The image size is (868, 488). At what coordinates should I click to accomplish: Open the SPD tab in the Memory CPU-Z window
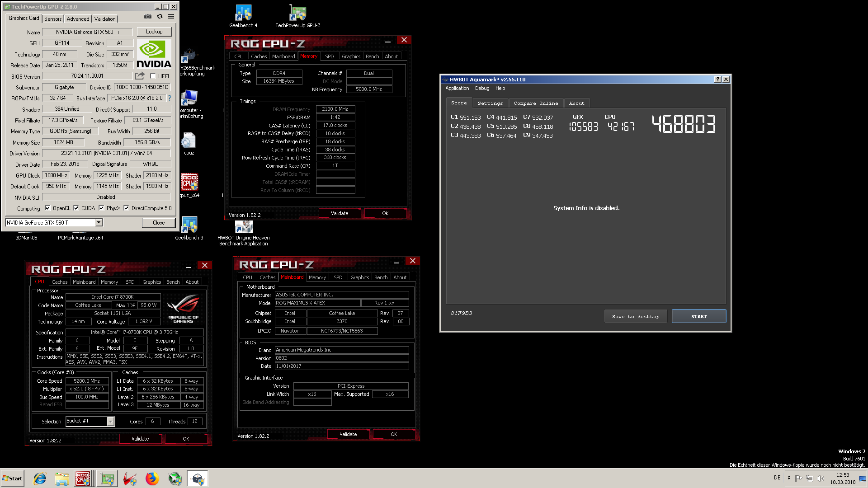coord(330,56)
